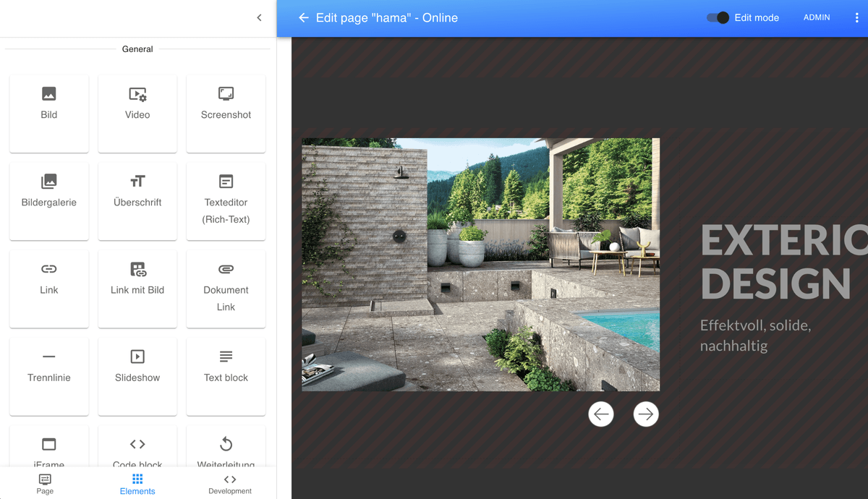Select the Bild image element
The width and height of the screenshot is (868, 499).
[49, 113]
